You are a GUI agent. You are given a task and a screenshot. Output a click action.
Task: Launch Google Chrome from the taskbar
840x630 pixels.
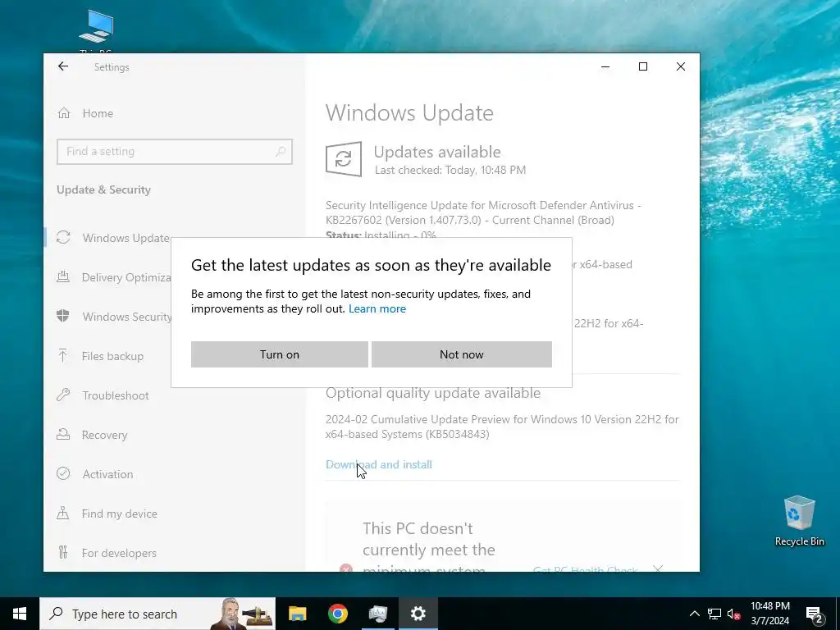coord(337,614)
